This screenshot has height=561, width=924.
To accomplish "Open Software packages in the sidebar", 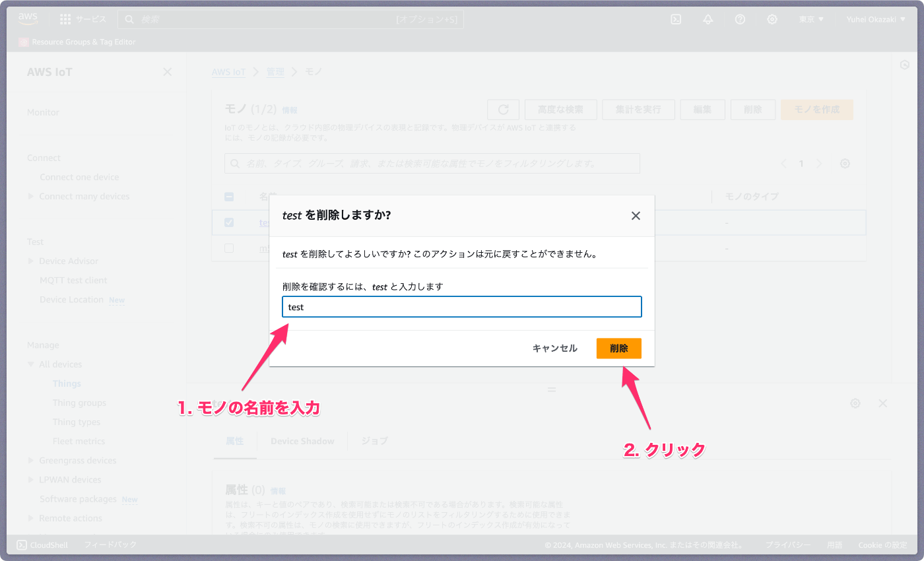I will tap(78, 498).
